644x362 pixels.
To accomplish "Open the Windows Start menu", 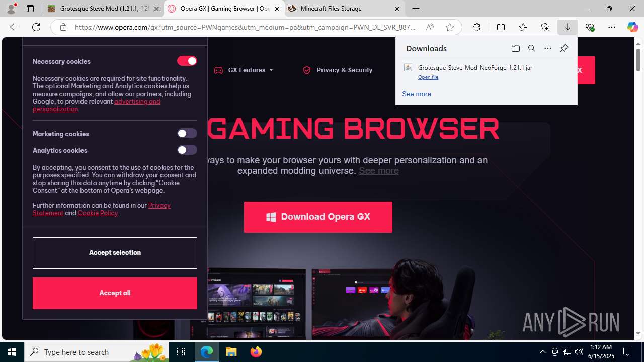I will coord(12,352).
